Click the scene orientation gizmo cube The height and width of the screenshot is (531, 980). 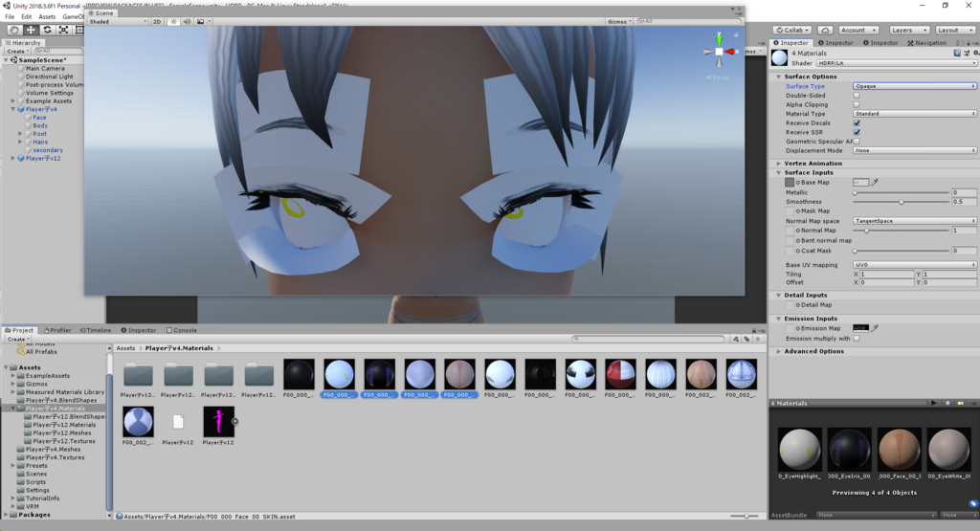click(719, 52)
